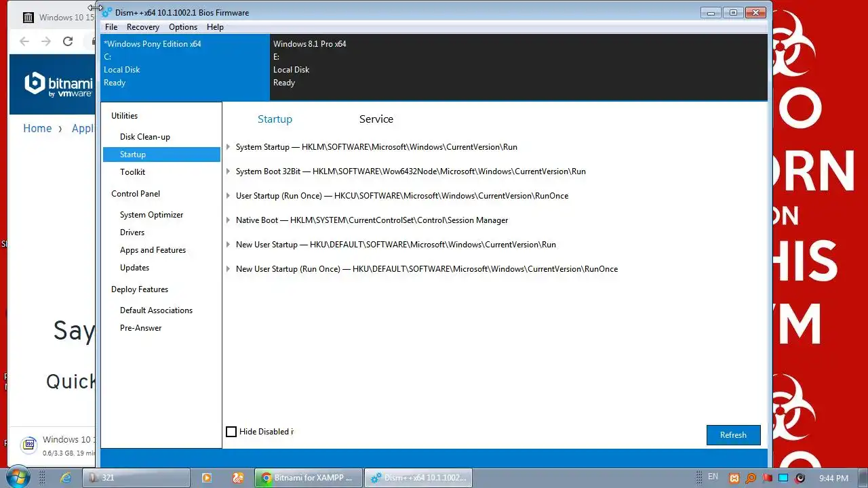Screen dimensions: 868x488
Task: Click the browser back arrow in Chrome
Action: pos(24,41)
